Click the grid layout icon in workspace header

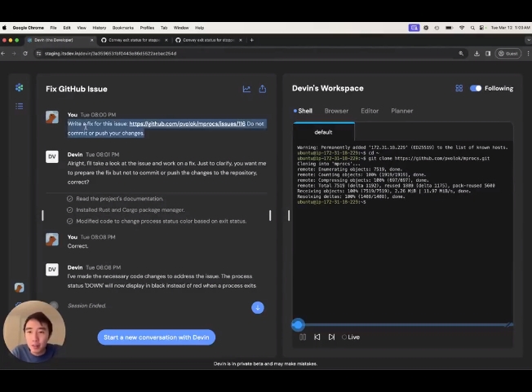click(459, 88)
